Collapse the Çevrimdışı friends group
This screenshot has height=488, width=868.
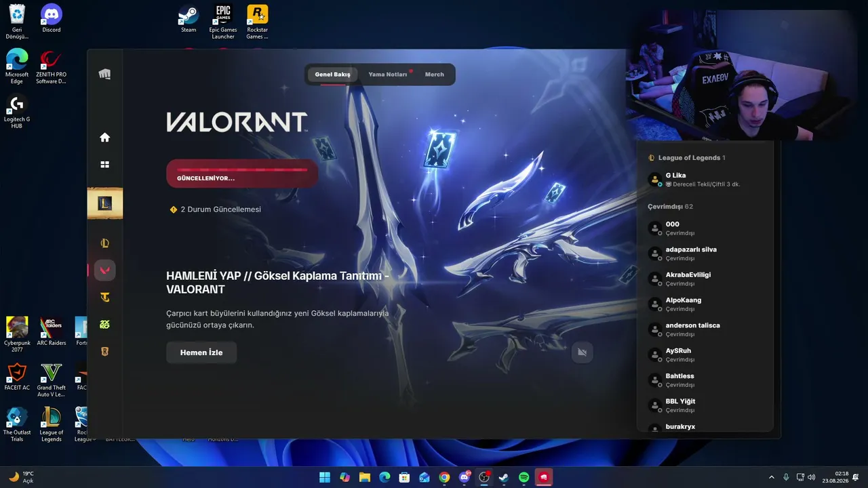[670, 207]
